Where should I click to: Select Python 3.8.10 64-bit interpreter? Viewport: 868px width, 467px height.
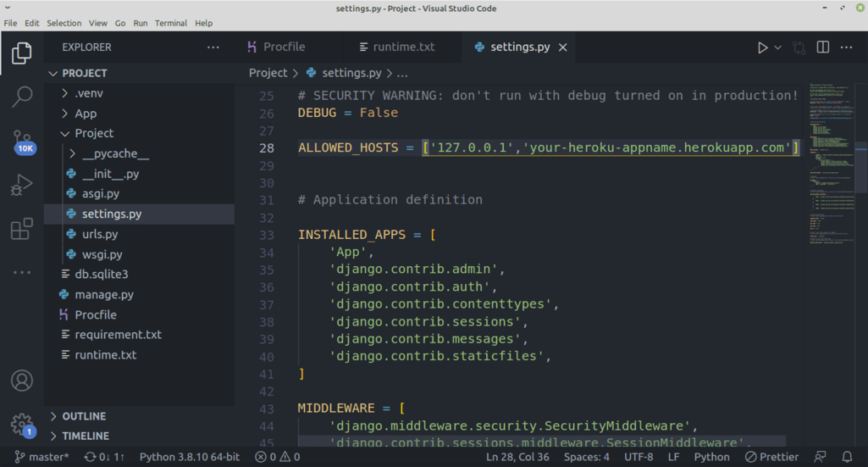pos(190,457)
